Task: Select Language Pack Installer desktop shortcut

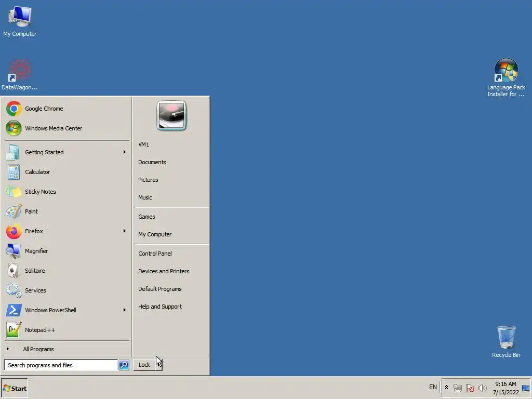Action: [506, 78]
